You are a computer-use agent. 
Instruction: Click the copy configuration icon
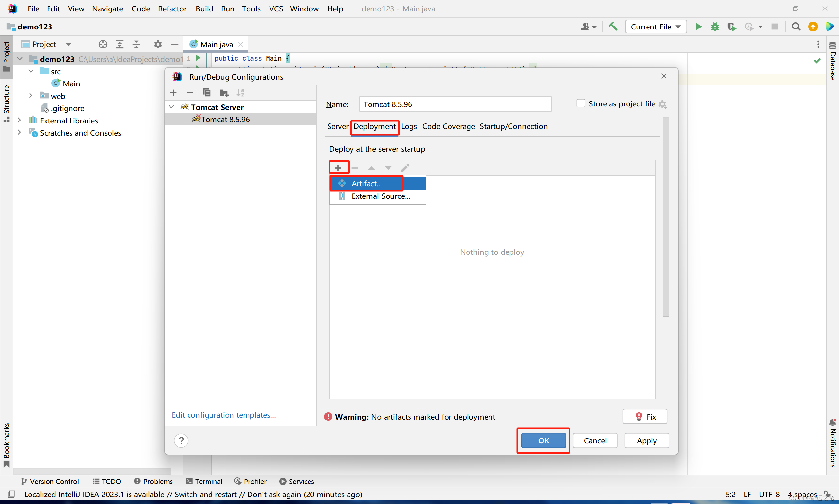(207, 92)
